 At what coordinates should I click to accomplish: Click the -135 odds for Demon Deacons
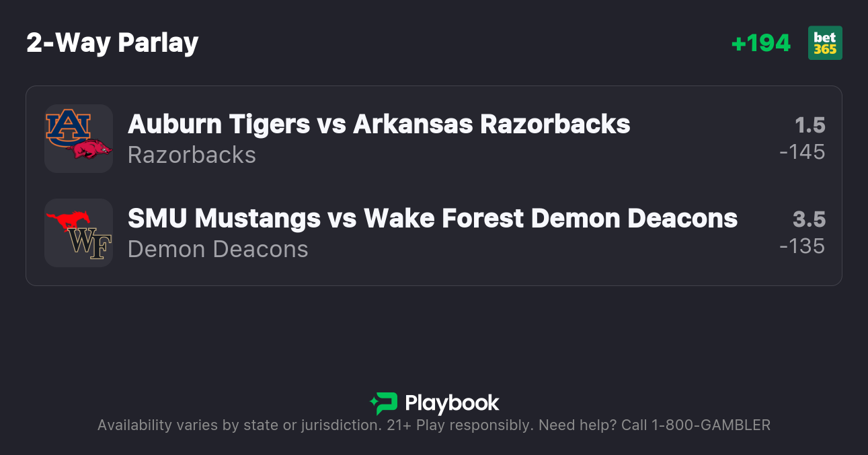(x=802, y=246)
